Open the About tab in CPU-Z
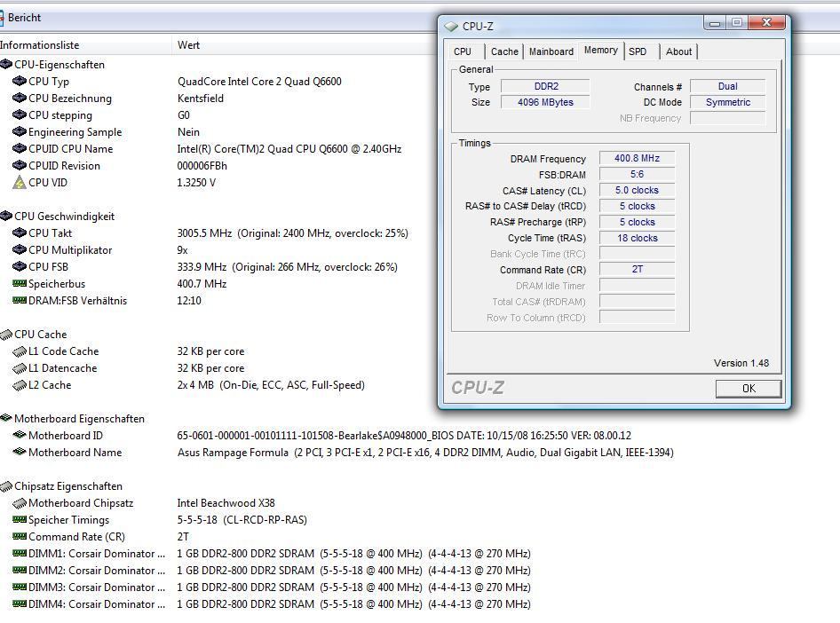The image size is (840, 623). click(678, 51)
